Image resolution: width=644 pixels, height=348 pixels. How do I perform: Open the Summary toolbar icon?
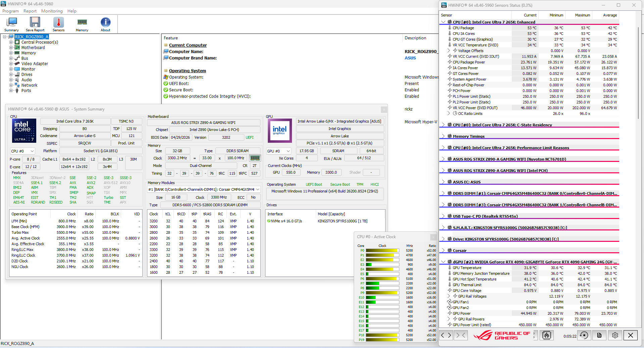tap(11, 24)
